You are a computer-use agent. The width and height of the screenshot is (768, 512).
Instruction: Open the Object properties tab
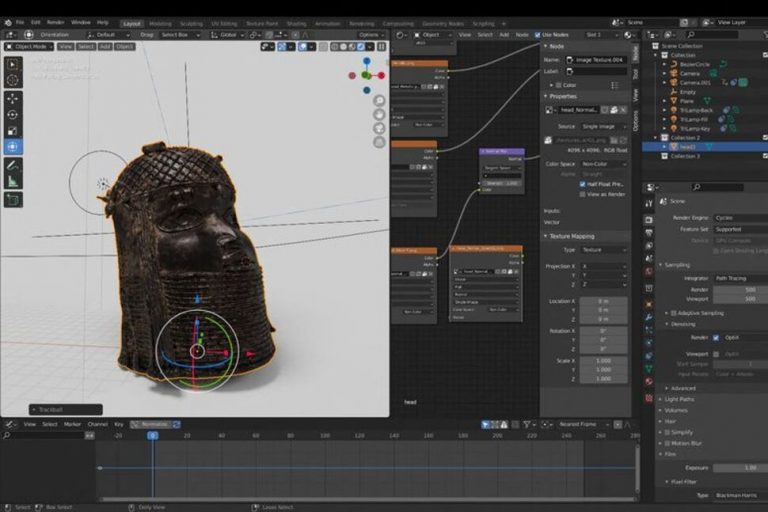648,304
